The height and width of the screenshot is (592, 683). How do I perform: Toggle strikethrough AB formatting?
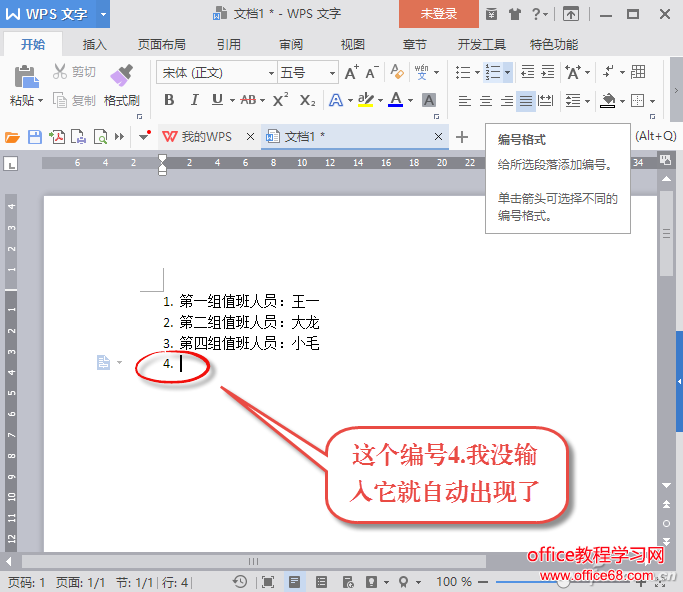[x=248, y=100]
